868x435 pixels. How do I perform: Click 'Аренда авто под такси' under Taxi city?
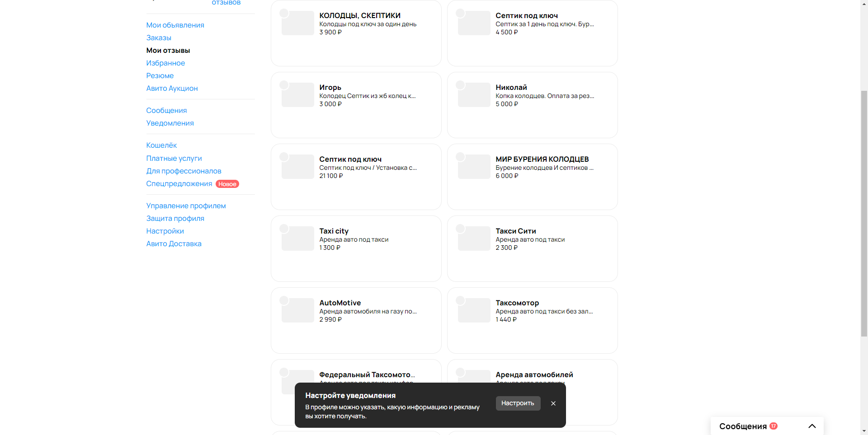[354, 240]
